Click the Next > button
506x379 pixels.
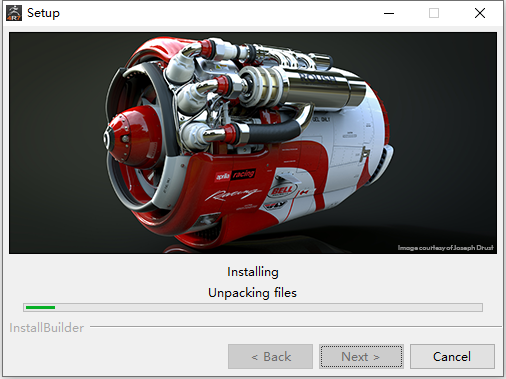[361, 356]
